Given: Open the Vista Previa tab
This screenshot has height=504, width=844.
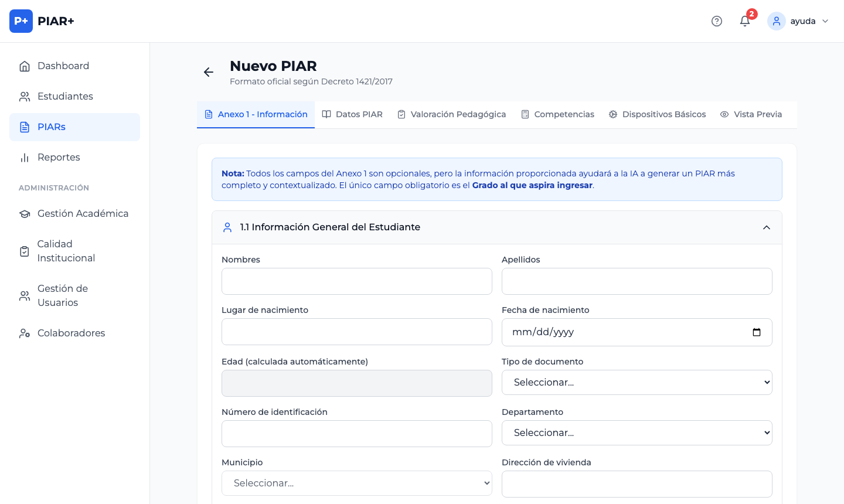Looking at the screenshot, I should (751, 114).
